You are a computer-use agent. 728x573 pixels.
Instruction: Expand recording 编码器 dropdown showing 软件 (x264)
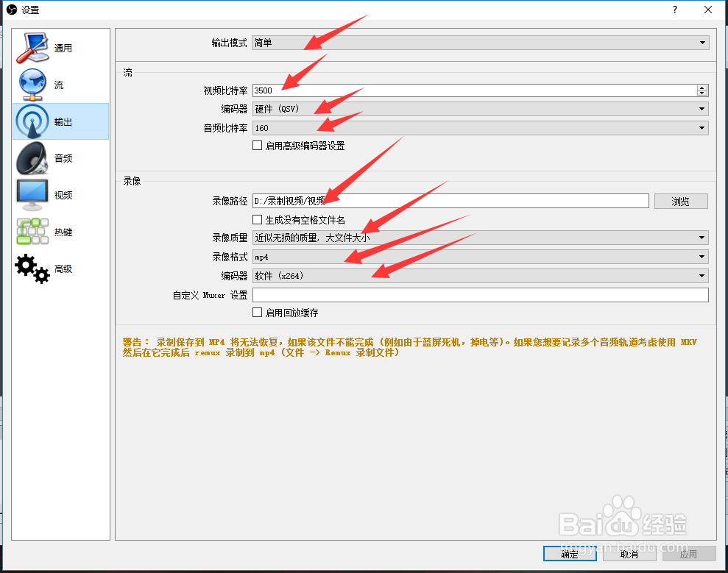click(x=480, y=276)
